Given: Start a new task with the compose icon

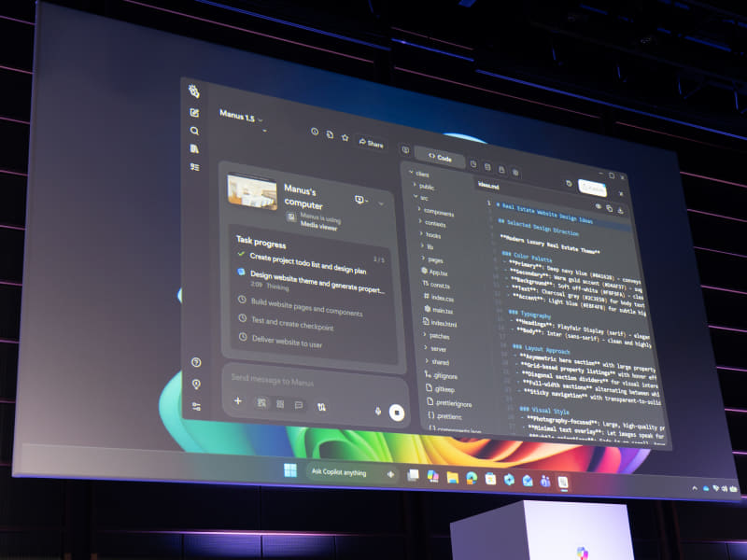Looking at the screenshot, I should click(x=194, y=112).
